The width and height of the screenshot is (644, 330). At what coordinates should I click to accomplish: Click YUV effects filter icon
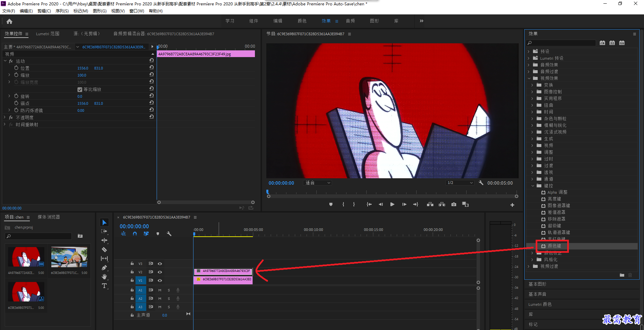pyautogui.click(x=622, y=43)
